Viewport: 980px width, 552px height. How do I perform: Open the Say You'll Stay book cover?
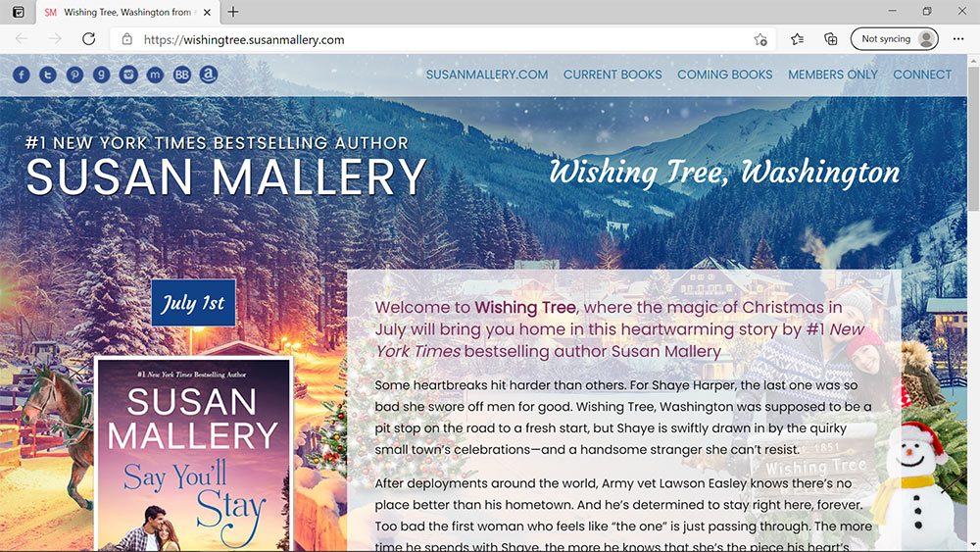coord(194,455)
